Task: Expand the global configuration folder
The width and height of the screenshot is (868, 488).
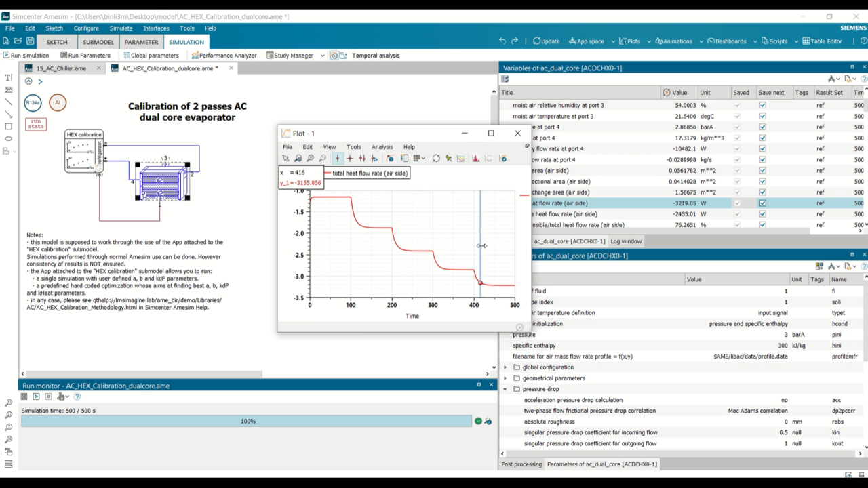Action: (x=505, y=367)
